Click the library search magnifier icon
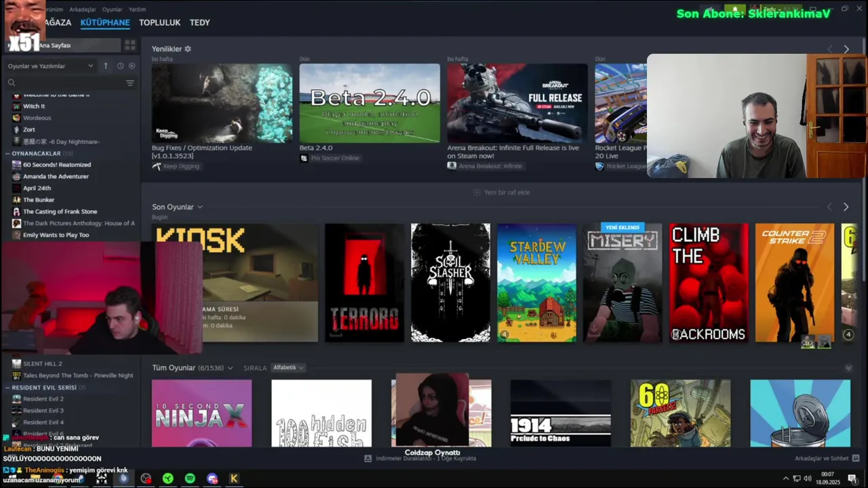The width and height of the screenshot is (868, 488). pyautogui.click(x=12, y=83)
